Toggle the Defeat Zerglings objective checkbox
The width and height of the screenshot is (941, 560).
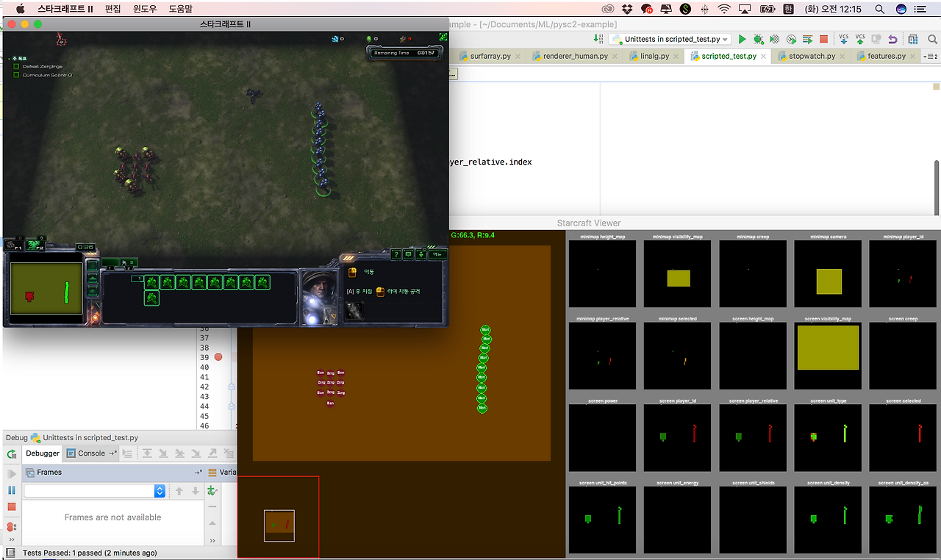16,66
